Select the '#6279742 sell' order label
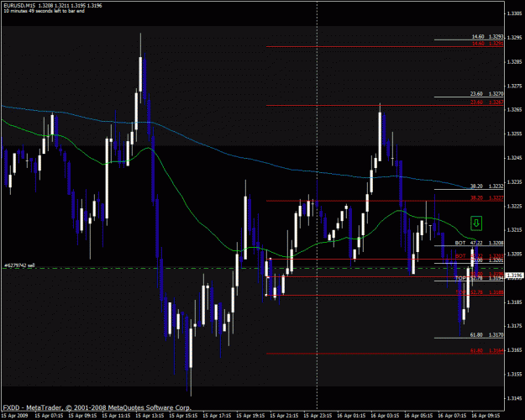The height and width of the screenshot is (420, 525). 19,265
